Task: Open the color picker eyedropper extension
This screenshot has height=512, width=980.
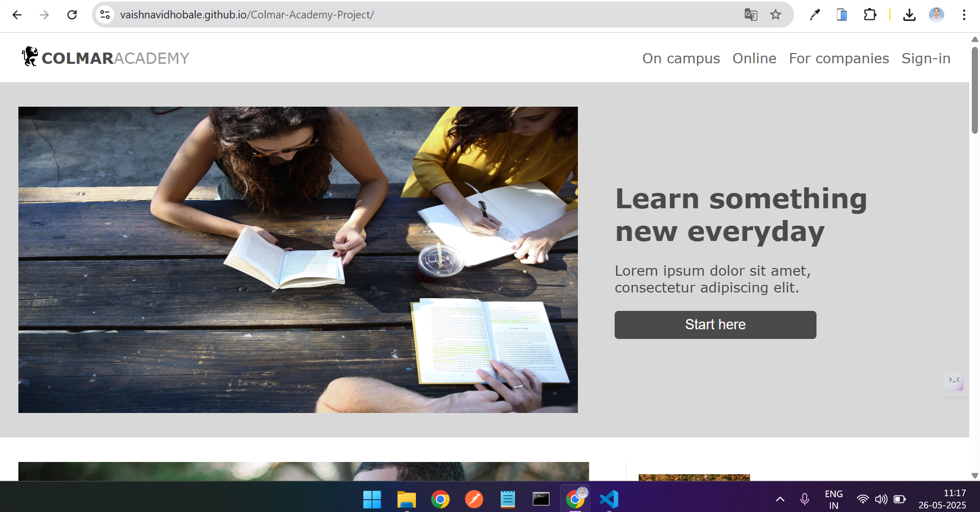Action: (x=814, y=15)
